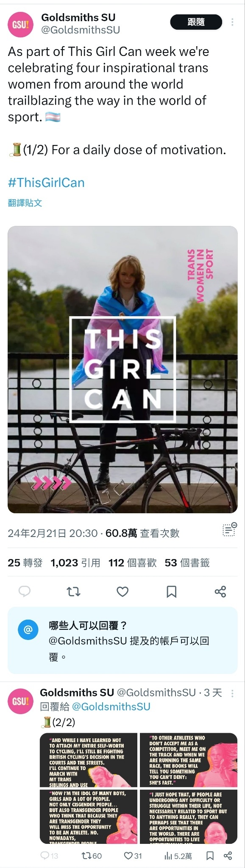The width and height of the screenshot is (245, 868).
Task: Click the Goldsmiths SU avatar at top
Action: point(21,24)
